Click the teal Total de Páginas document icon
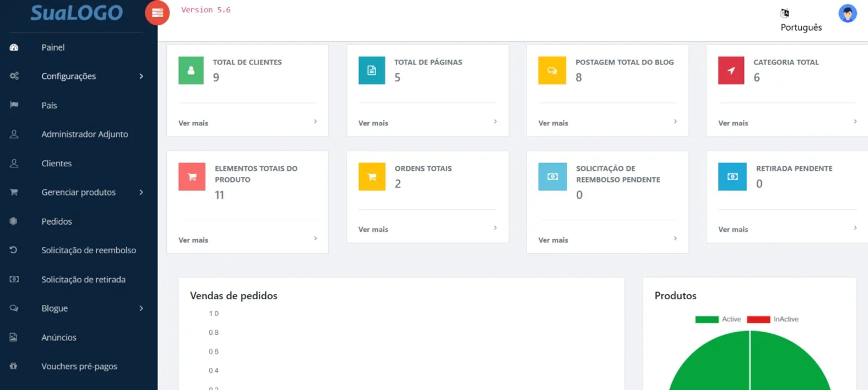Screen dimensions: 868x390 [x=372, y=71]
